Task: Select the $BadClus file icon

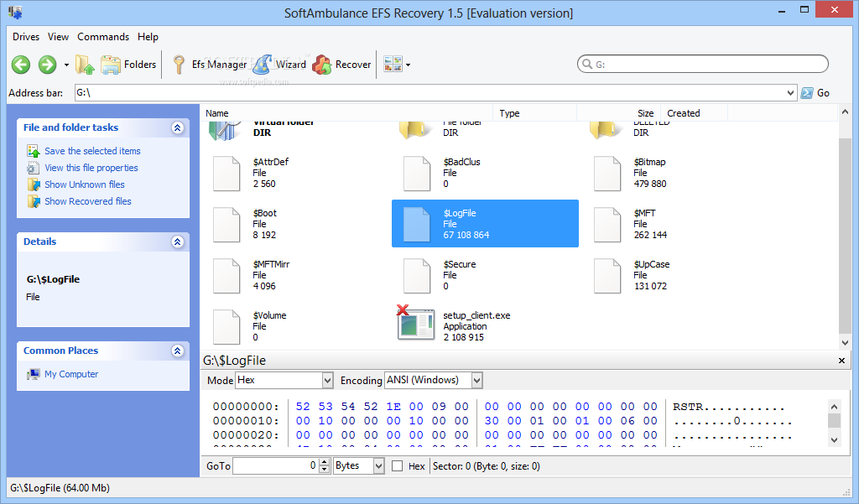Action: tap(417, 174)
